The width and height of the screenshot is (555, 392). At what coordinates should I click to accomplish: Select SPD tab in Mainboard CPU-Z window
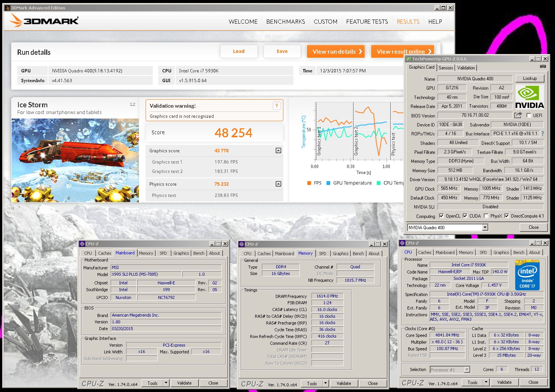pos(163,253)
